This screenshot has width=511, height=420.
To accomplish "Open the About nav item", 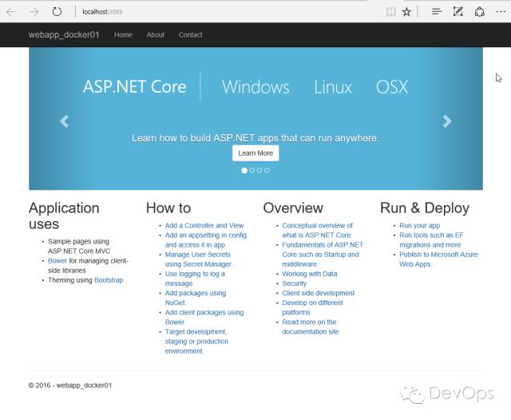I will click(x=156, y=35).
